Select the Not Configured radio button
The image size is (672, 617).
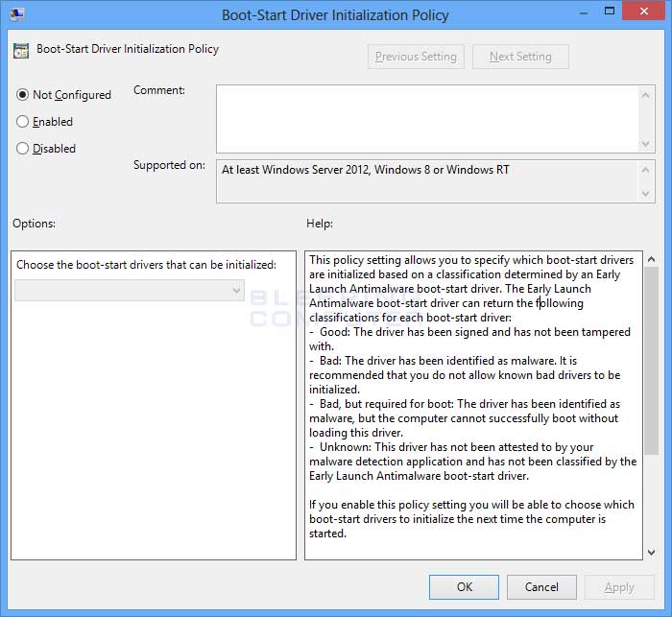(x=23, y=95)
